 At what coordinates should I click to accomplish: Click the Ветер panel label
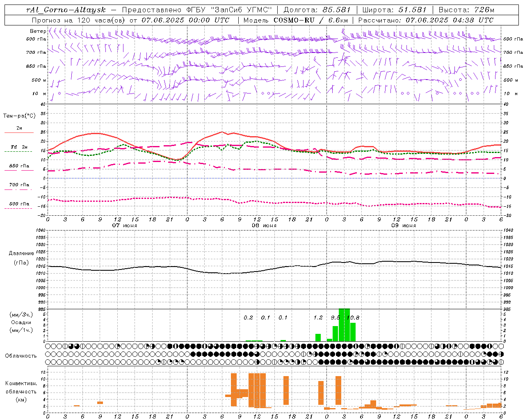coord(38,31)
